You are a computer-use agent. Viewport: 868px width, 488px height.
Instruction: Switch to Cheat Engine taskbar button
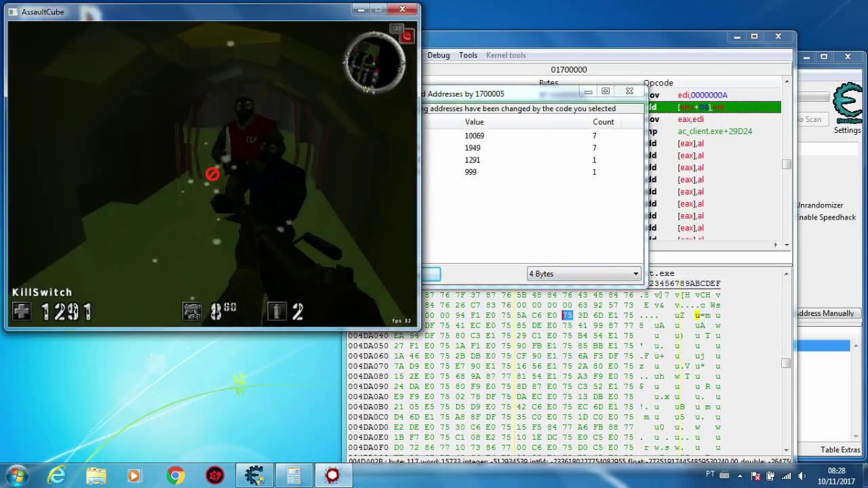[254, 476]
